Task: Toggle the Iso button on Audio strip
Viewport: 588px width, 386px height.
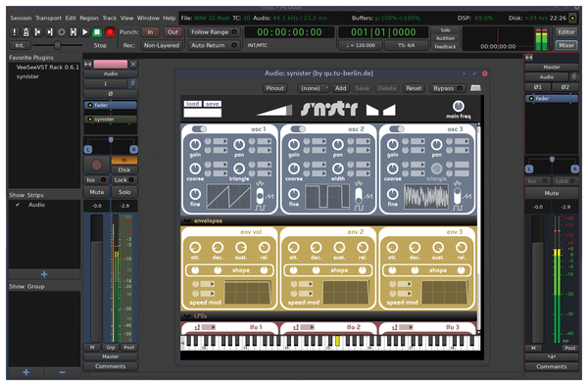Action: click(96, 180)
